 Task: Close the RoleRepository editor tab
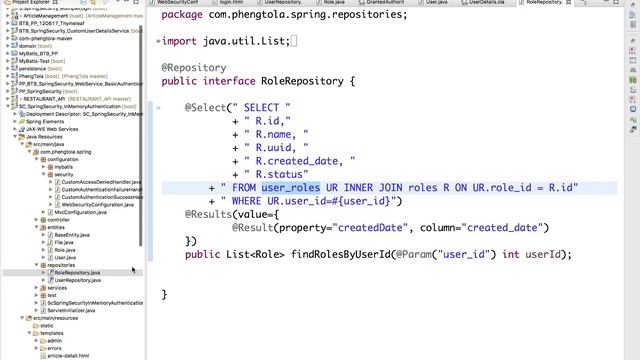pos(568,2)
